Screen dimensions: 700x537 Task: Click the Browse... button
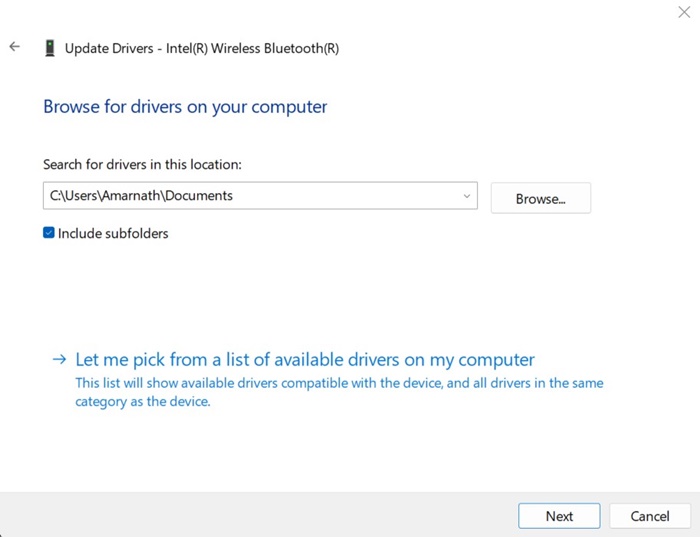click(540, 198)
